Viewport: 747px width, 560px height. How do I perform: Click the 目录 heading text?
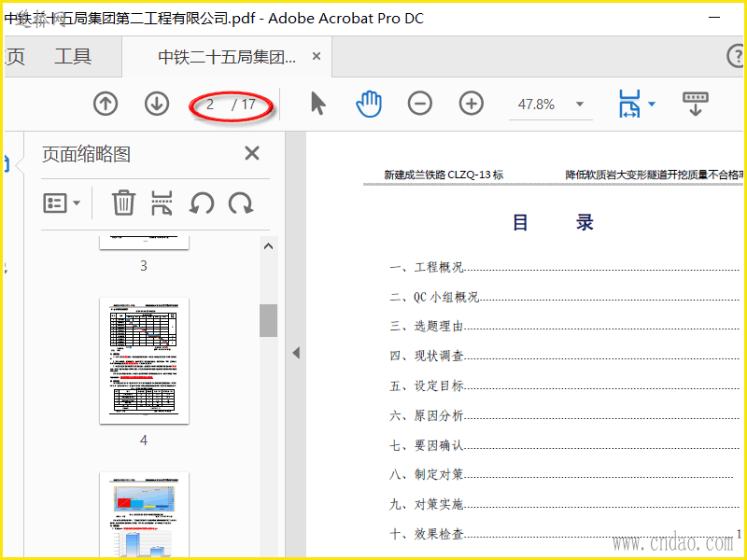[553, 222]
